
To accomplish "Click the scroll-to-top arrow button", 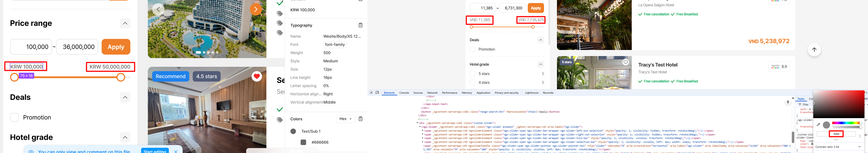I will 814,50.
